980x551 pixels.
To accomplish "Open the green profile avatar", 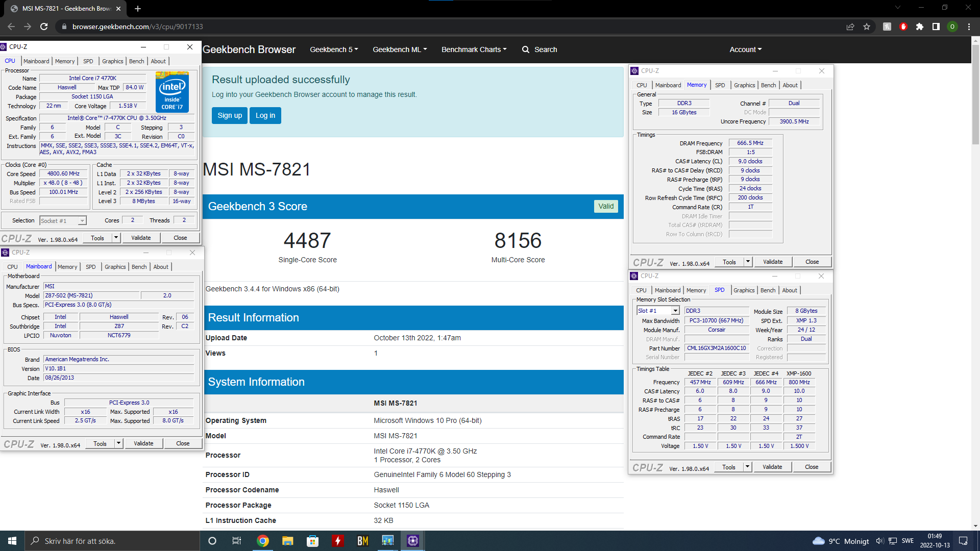I will (952, 27).
